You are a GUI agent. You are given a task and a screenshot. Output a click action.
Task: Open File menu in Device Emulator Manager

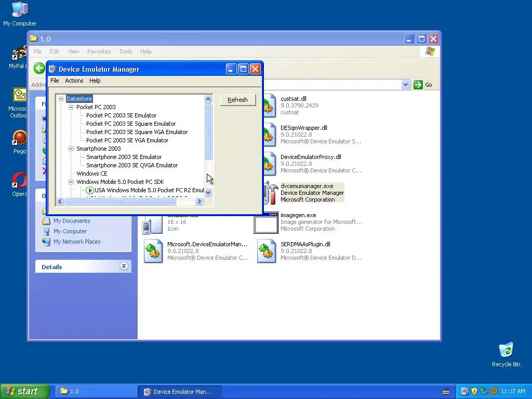(55, 81)
